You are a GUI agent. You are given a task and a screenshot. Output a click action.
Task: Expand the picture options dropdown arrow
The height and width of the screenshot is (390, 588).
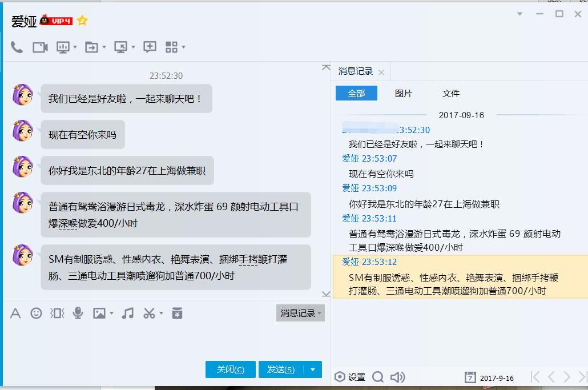point(112,313)
